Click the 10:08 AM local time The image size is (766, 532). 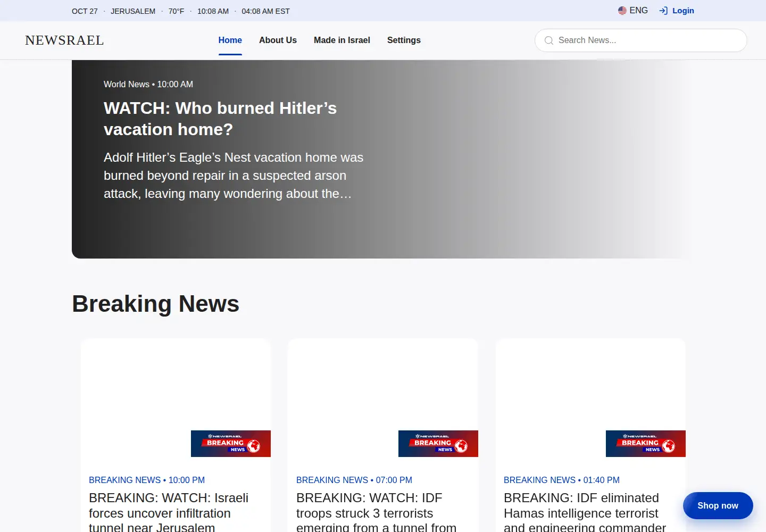tap(213, 11)
